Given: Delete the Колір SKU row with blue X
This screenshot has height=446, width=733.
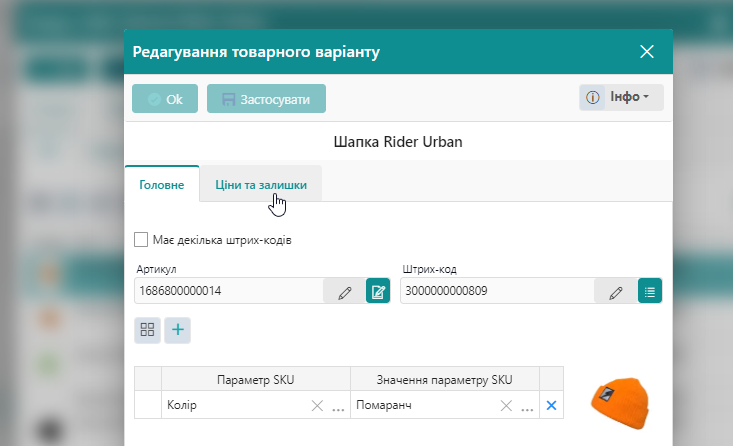Looking at the screenshot, I should tap(551, 406).
